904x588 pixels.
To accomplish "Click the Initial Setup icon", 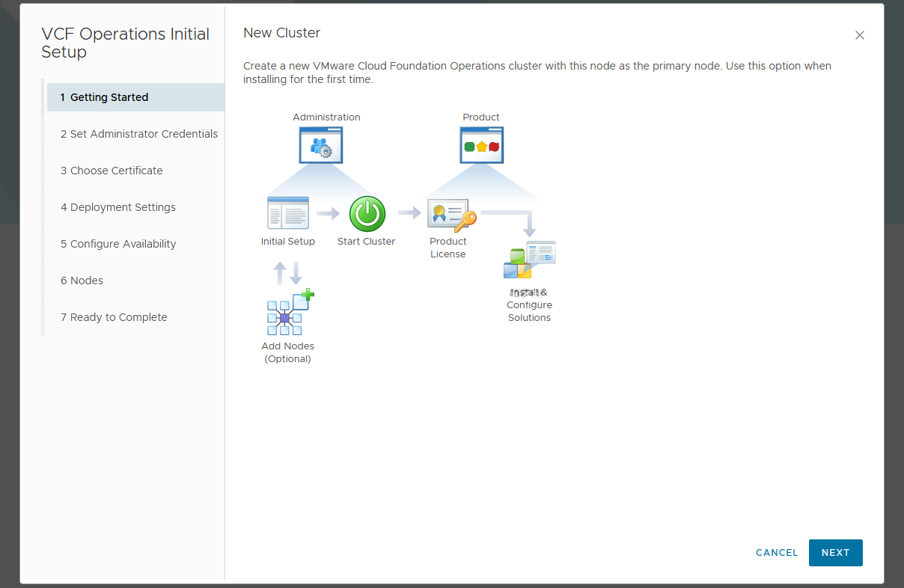I will tap(288, 213).
